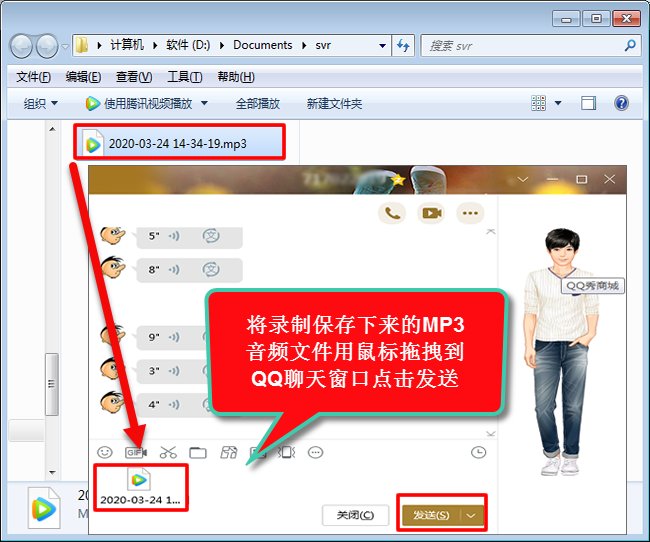Expand the address bar history dropdown
The height and width of the screenshot is (542, 650).
383,46
